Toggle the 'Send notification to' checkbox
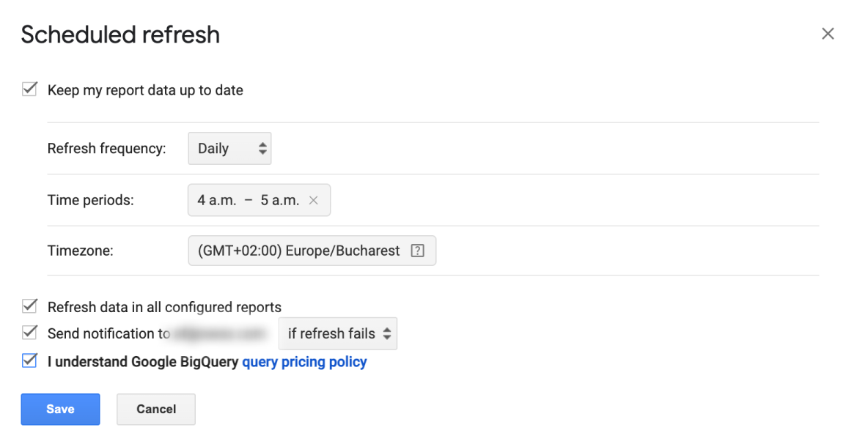Image resolution: width=868 pixels, height=444 pixels. tap(29, 333)
